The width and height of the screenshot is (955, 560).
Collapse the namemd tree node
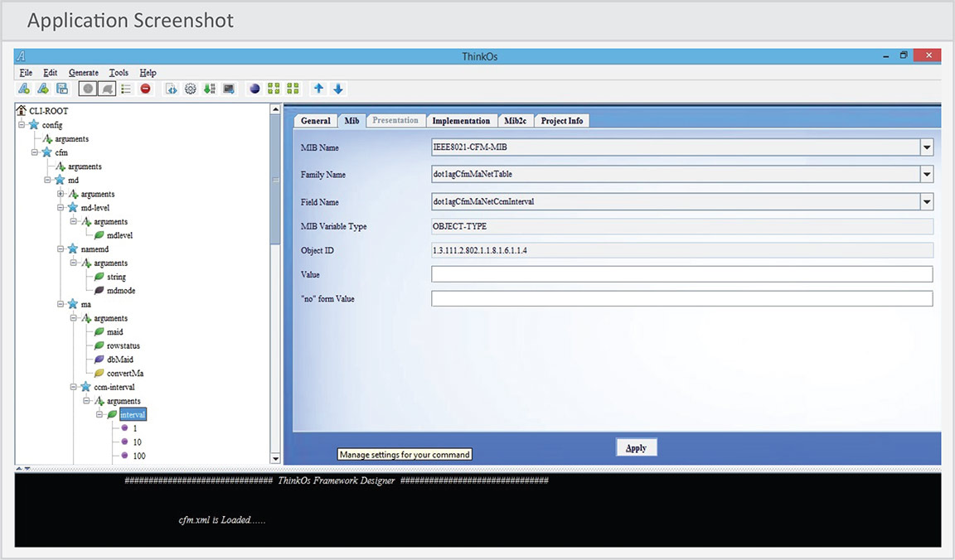61,249
